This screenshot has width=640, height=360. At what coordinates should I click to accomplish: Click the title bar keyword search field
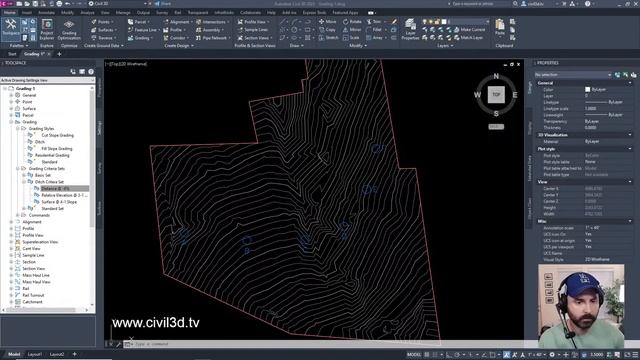click(x=480, y=4)
